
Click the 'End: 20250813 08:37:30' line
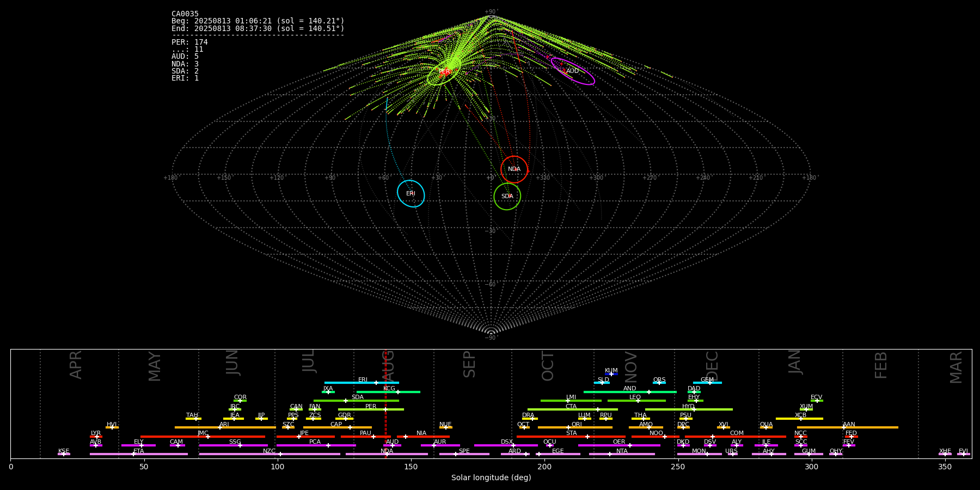pos(258,28)
